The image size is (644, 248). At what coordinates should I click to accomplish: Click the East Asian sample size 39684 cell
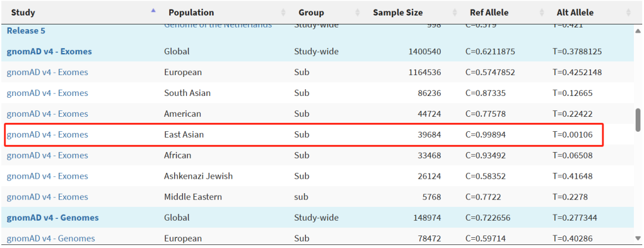point(429,135)
